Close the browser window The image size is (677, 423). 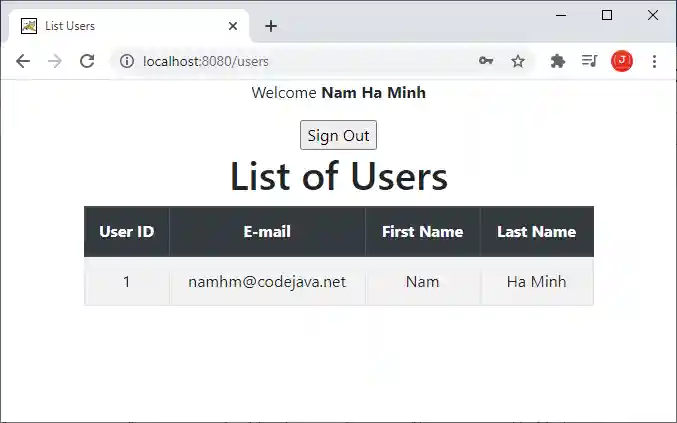(653, 15)
